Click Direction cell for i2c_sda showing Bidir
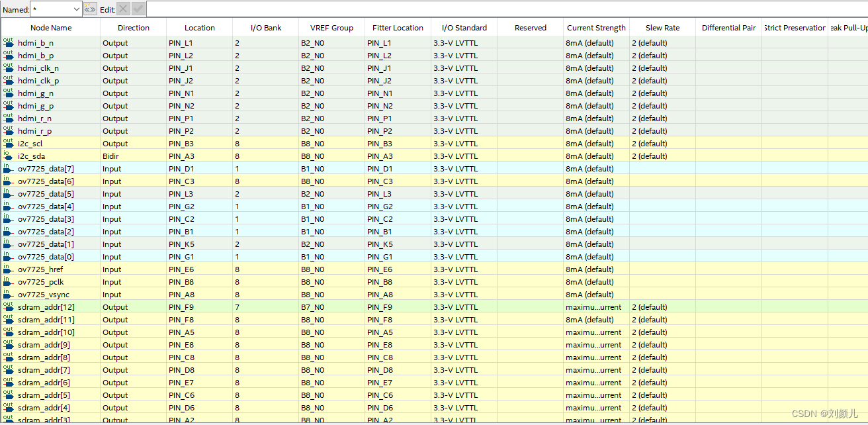This screenshot has height=425, width=868. click(x=134, y=156)
